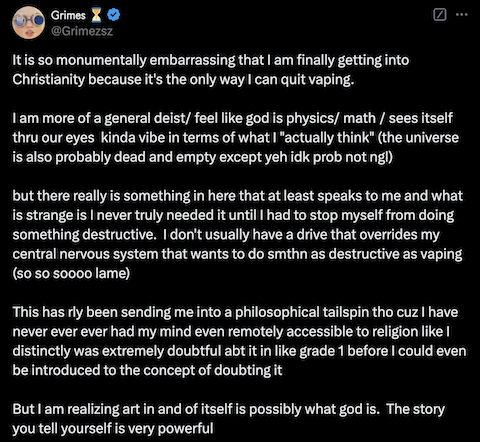Click the phrase "philosophical tailspin"
The image size is (480, 442).
click(x=302, y=312)
